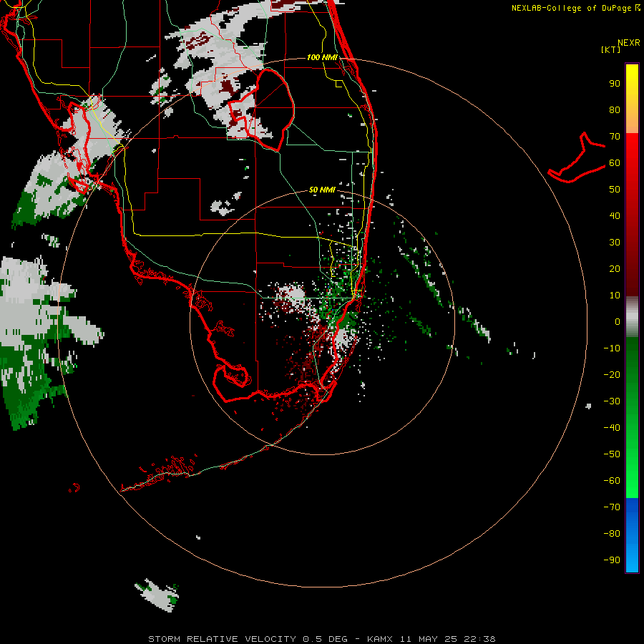Click the -40 value on the velocity scale

612,428
